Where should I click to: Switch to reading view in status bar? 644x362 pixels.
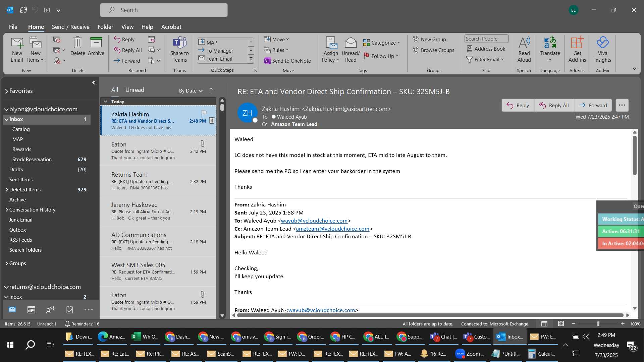(561, 324)
